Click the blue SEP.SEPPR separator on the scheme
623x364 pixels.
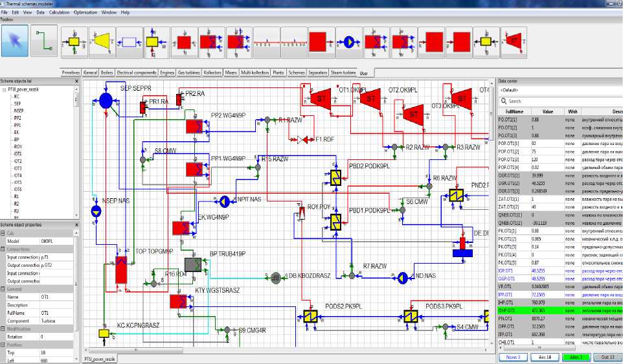(x=106, y=100)
